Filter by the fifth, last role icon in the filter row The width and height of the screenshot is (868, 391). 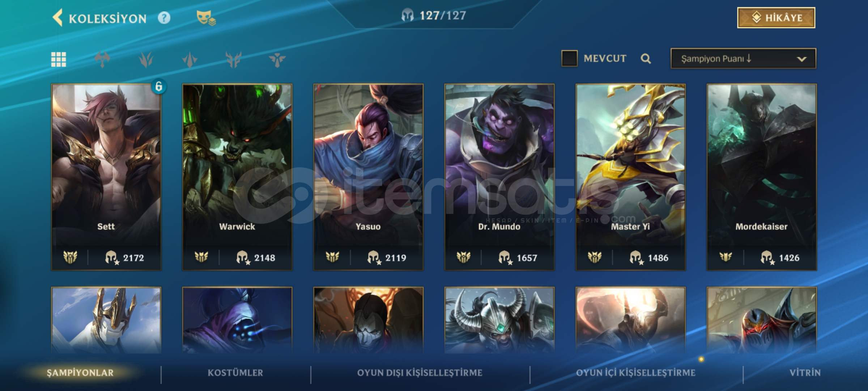(277, 59)
